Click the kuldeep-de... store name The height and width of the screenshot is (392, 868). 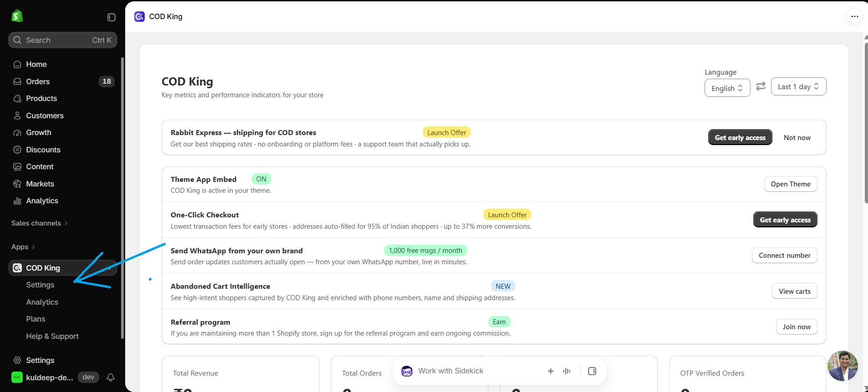[50, 377]
